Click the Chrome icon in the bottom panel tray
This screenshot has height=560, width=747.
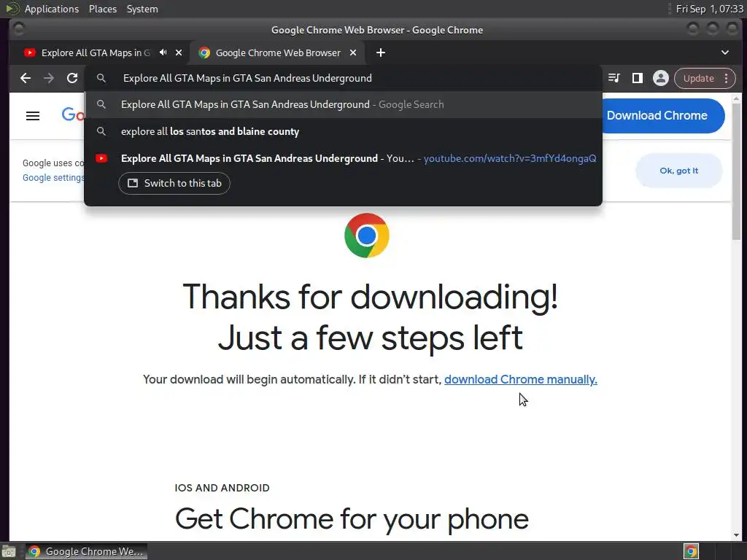click(691, 551)
